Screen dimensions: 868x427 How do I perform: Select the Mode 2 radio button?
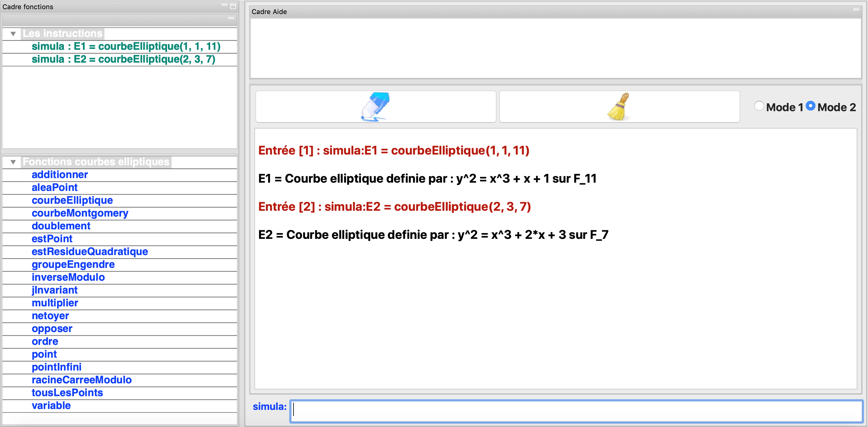(810, 106)
